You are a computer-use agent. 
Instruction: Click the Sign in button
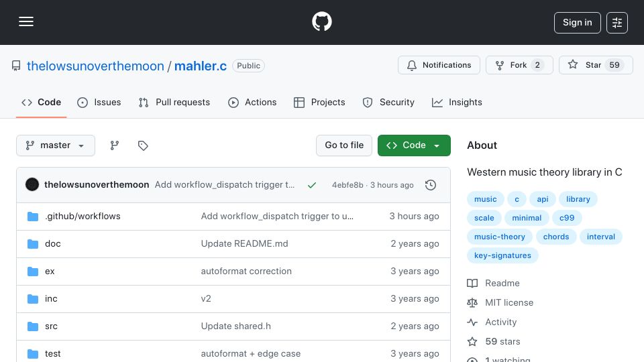(577, 23)
